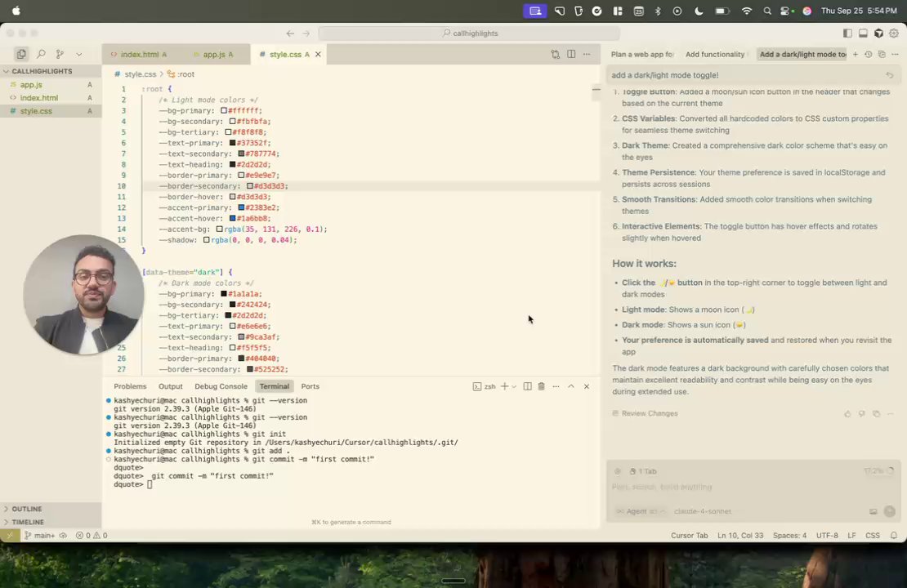Open color picker for --accent-primary #2383e2 swatch
Image resolution: width=907 pixels, height=588 pixels.
point(240,207)
